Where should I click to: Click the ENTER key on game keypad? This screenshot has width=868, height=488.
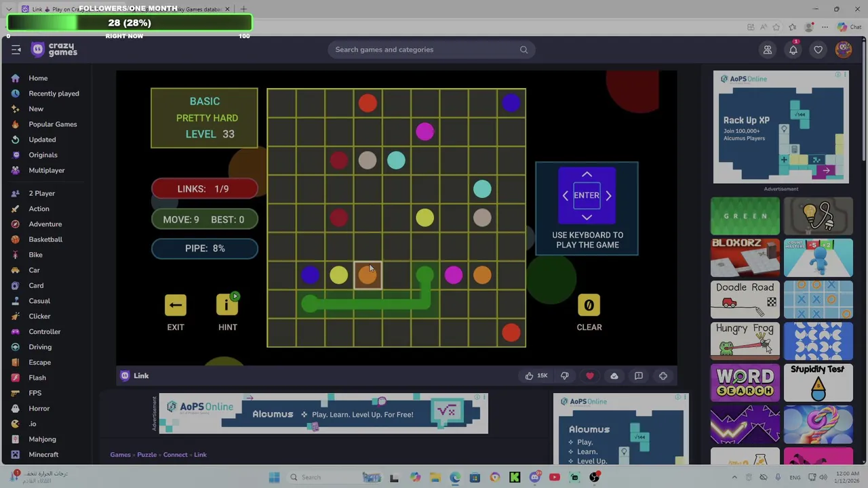(x=587, y=195)
